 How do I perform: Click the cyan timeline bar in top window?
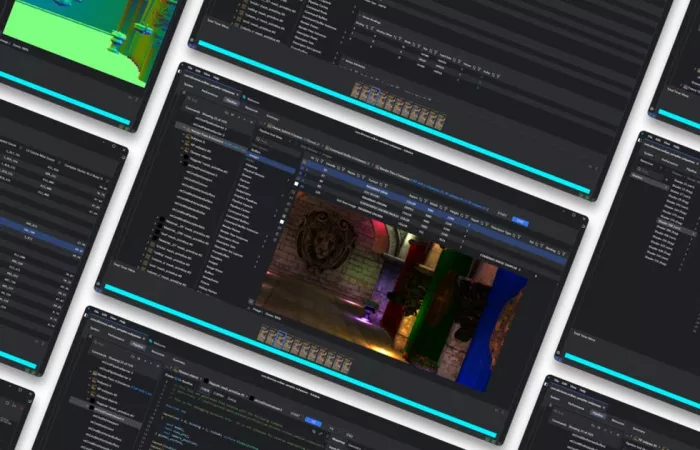coord(394,117)
